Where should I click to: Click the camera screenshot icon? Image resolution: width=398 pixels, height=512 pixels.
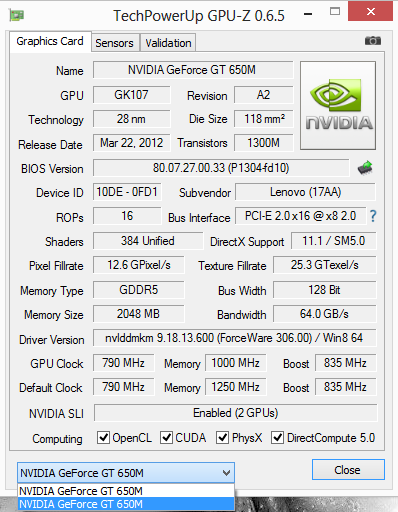tap(373, 41)
